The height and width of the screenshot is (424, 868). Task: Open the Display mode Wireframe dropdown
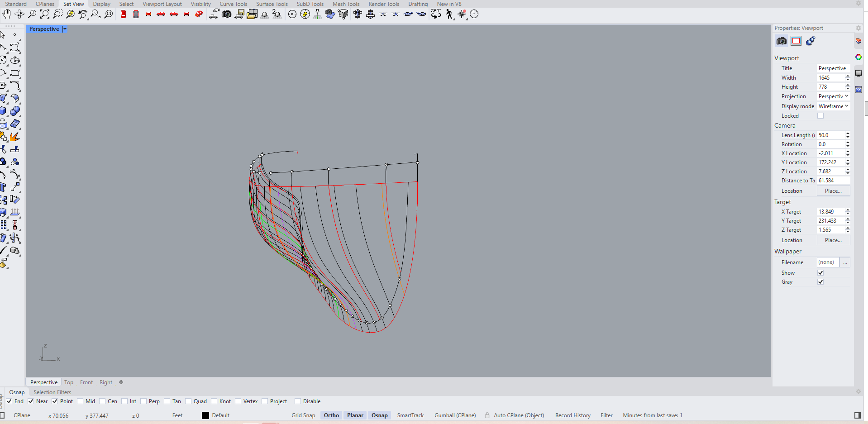(x=833, y=106)
